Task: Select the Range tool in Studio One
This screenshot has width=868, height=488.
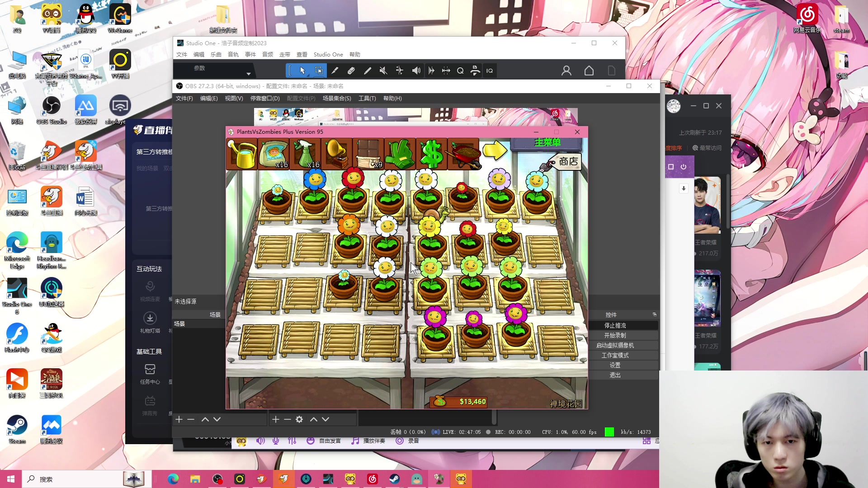Action: pyautogui.click(x=319, y=70)
